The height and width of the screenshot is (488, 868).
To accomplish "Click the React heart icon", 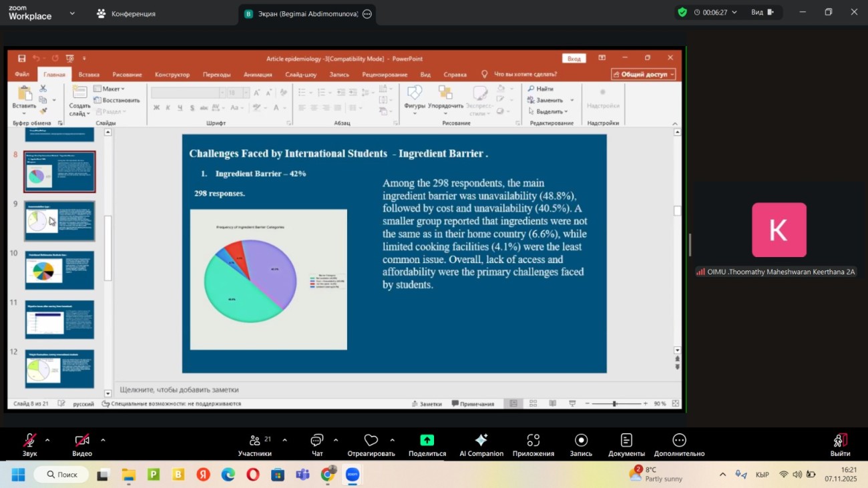I will click(x=371, y=441).
